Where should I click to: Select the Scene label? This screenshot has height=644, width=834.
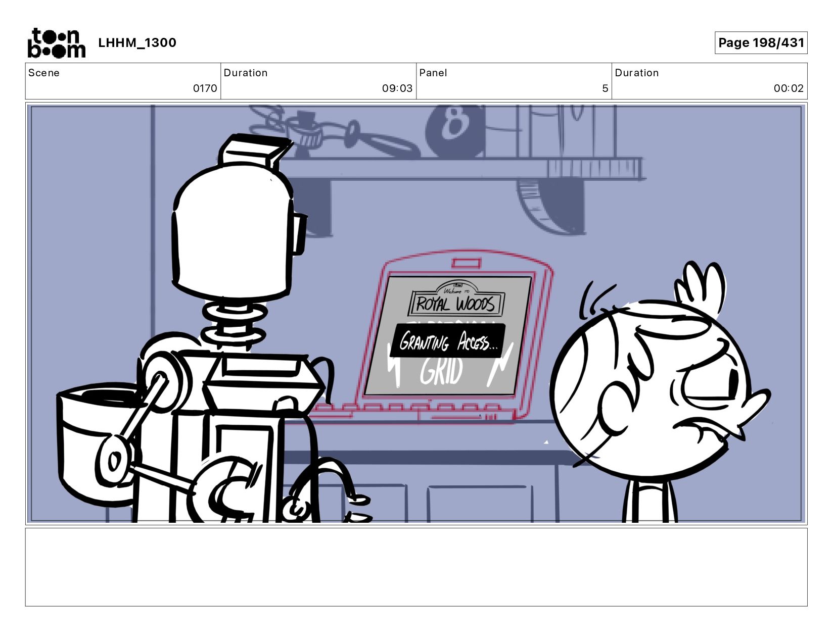pos(44,73)
